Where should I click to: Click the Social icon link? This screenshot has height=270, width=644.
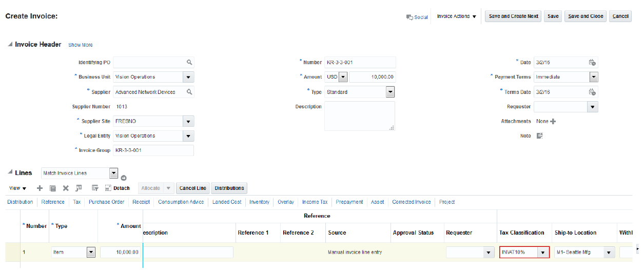point(417,17)
